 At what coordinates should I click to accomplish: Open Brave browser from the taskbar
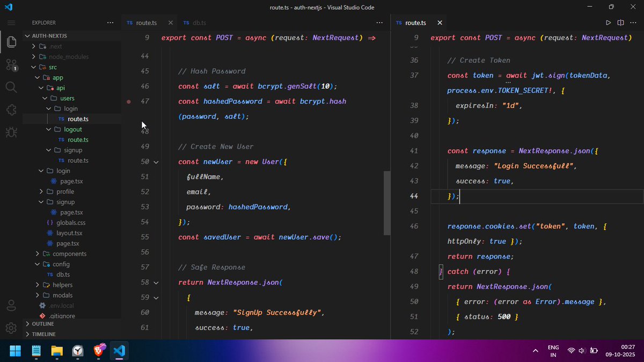click(x=99, y=351)
